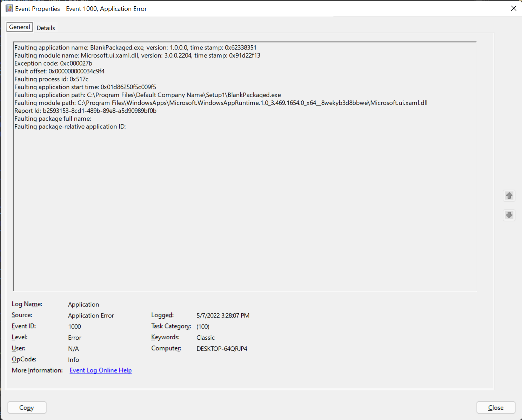Click the down arrow to view next event
522x420 pixels.
(x=509, y=215)
